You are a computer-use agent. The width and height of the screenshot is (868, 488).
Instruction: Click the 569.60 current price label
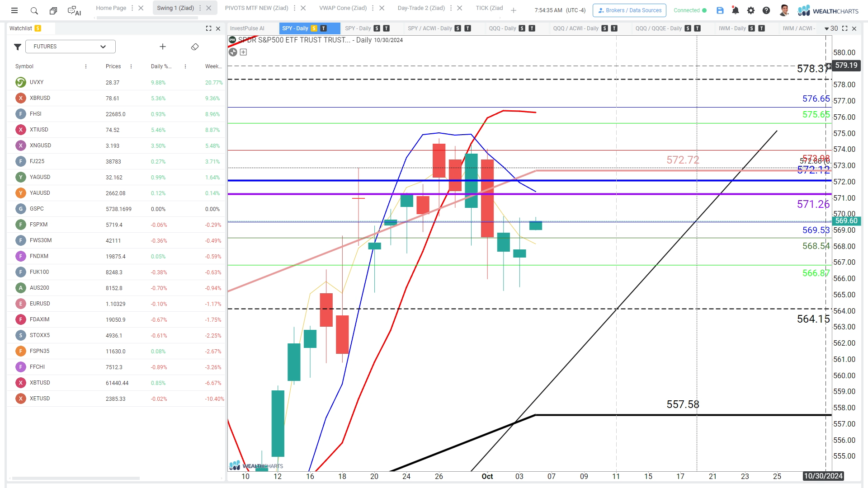(x=846, y=221)
